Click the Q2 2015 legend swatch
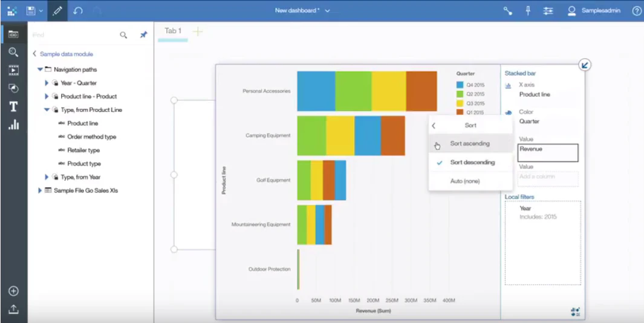The height and width of the screenshot is (323, 644). (460, 94)
